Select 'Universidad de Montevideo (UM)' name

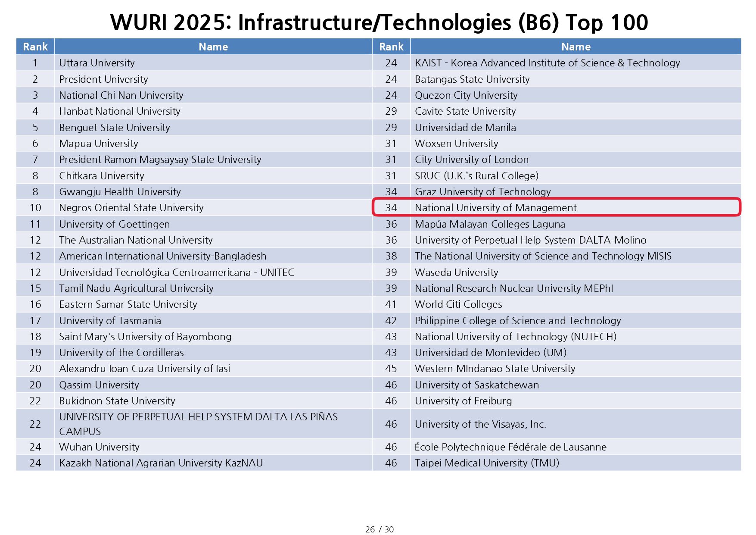tap(491, 353)
